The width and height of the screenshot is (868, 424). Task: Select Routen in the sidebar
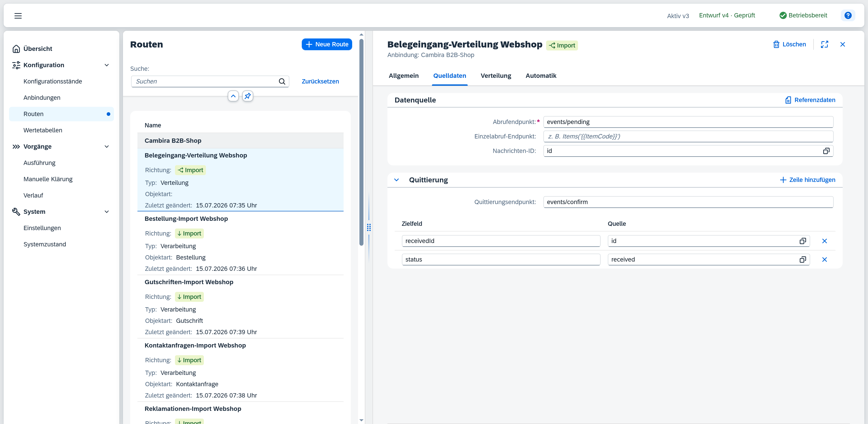62,114
